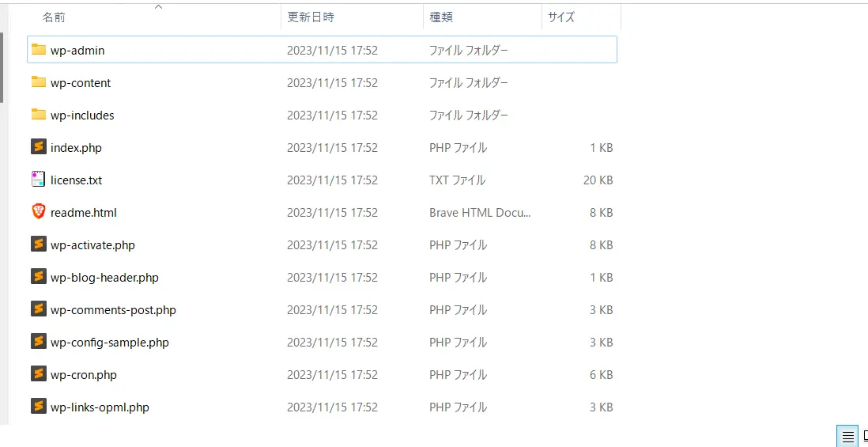Click the wp-links-opml.php file icon
This screenshot has width=868, height=447.
[39, 407]
